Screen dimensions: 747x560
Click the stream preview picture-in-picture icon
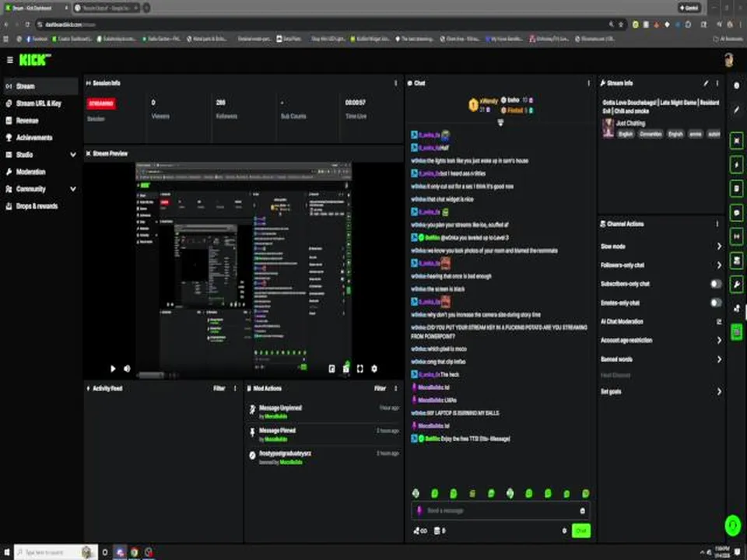pyautogui.click(x=331, y=369)
